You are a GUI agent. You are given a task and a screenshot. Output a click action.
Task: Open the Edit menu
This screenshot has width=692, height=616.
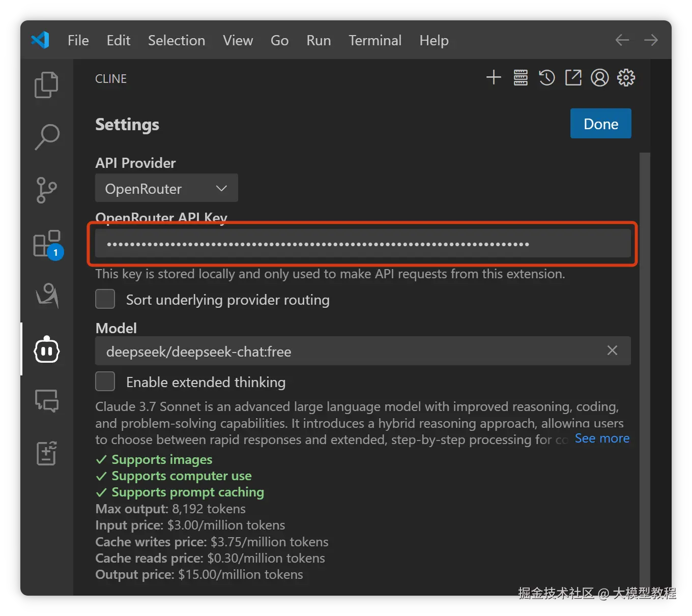[x=119, y=40]
